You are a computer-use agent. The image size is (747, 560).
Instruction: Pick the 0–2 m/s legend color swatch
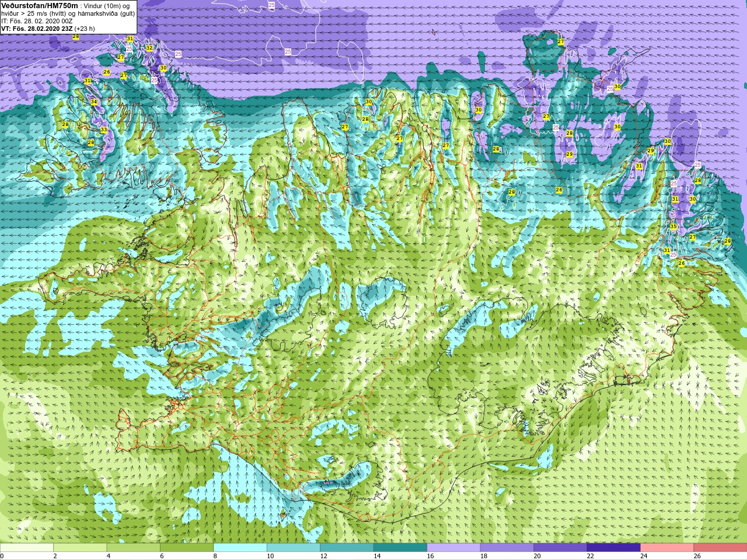tap(27, 548)
